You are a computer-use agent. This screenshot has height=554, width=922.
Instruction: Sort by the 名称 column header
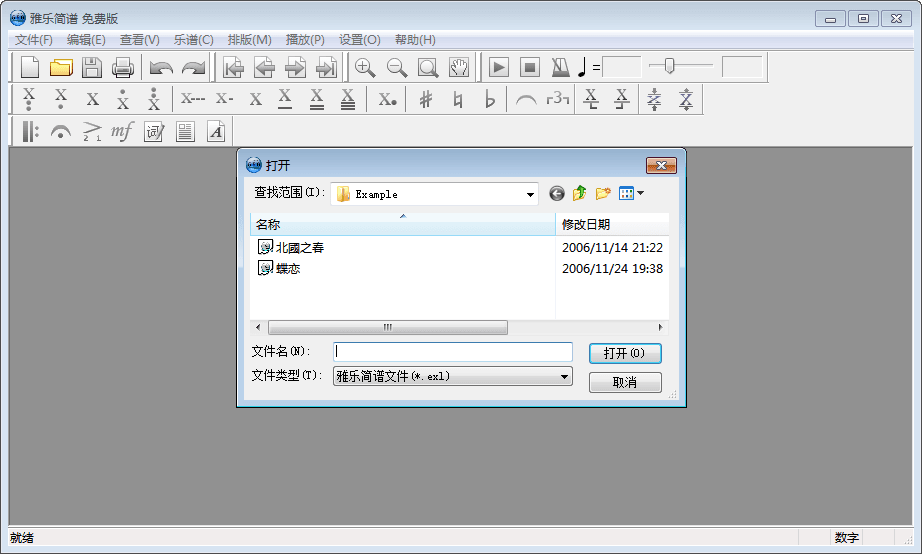pyautogui.click(x=403, y=225)
